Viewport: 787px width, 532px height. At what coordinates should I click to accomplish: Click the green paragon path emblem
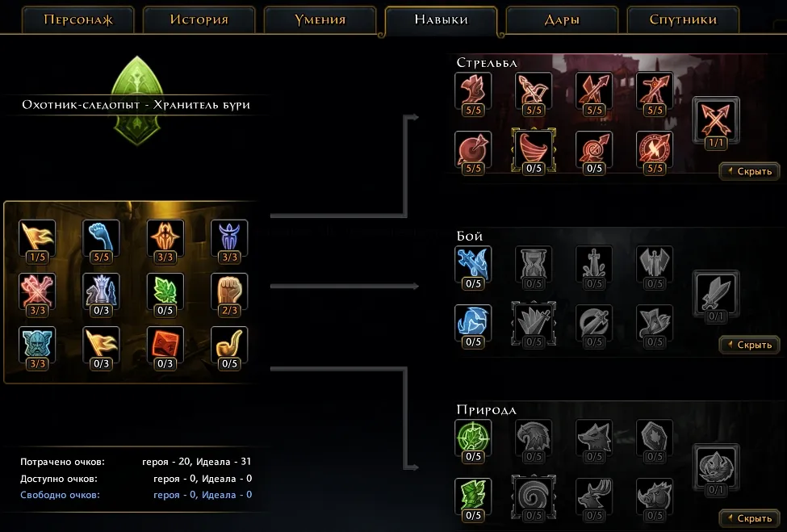click(137, 100)
